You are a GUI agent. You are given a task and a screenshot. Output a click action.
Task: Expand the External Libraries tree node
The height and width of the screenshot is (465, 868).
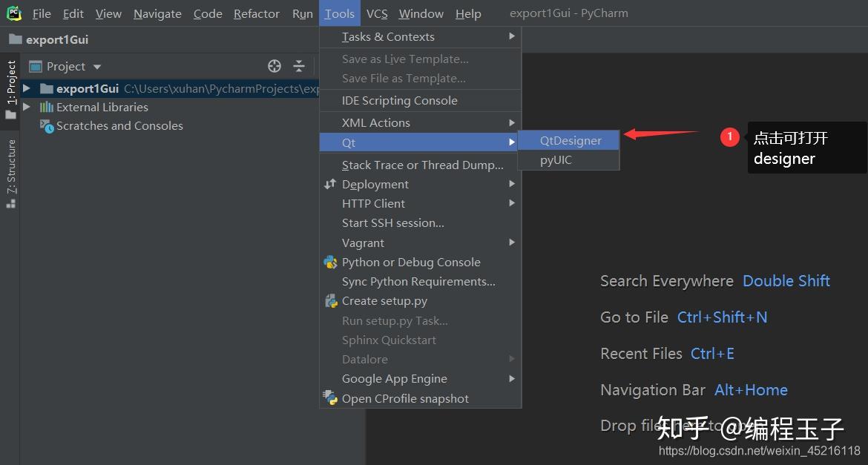27,107
